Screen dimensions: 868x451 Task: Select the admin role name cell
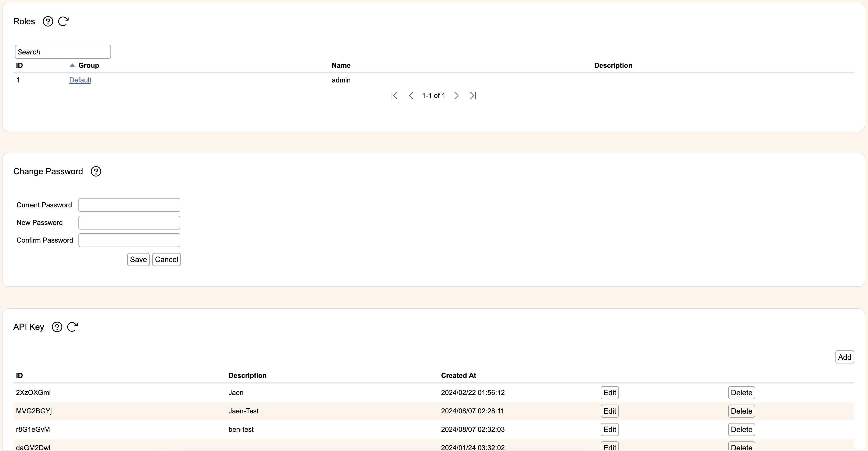click(x=341, y=80)
